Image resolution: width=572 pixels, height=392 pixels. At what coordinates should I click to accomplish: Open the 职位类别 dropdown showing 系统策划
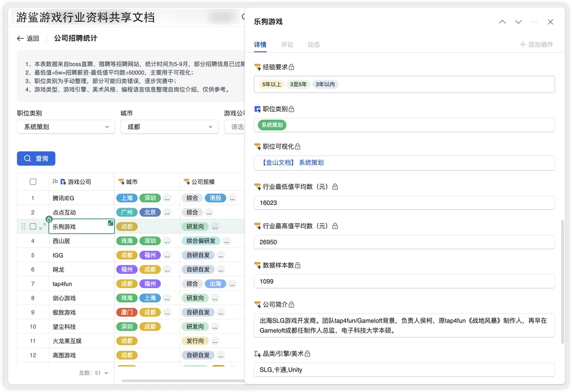pos(66,127)
